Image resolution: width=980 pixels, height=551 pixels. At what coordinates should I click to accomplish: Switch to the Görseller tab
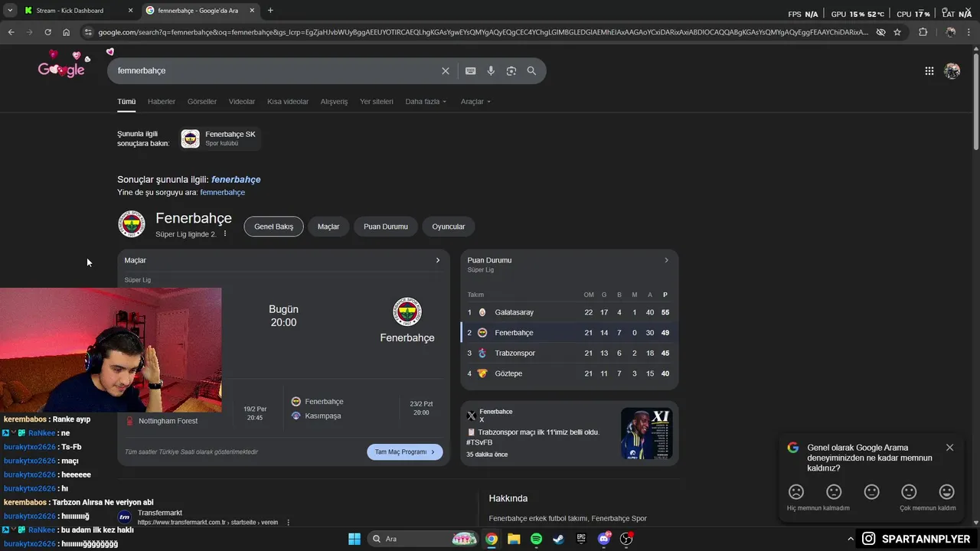coord(202,101)
